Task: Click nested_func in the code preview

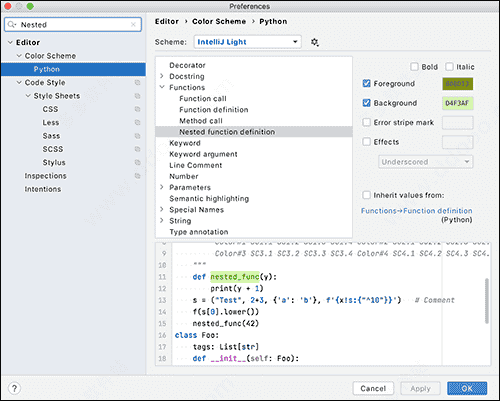Action: click(x=235, y=277)
